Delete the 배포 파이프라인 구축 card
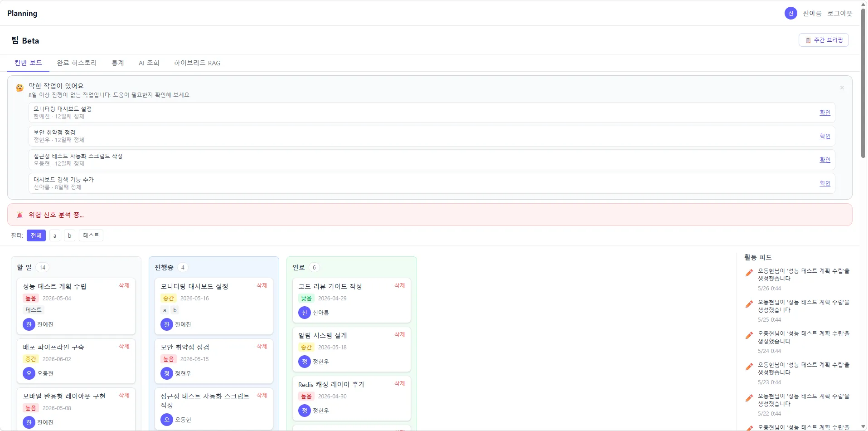 pyautogui.click(x=124, y=346)
